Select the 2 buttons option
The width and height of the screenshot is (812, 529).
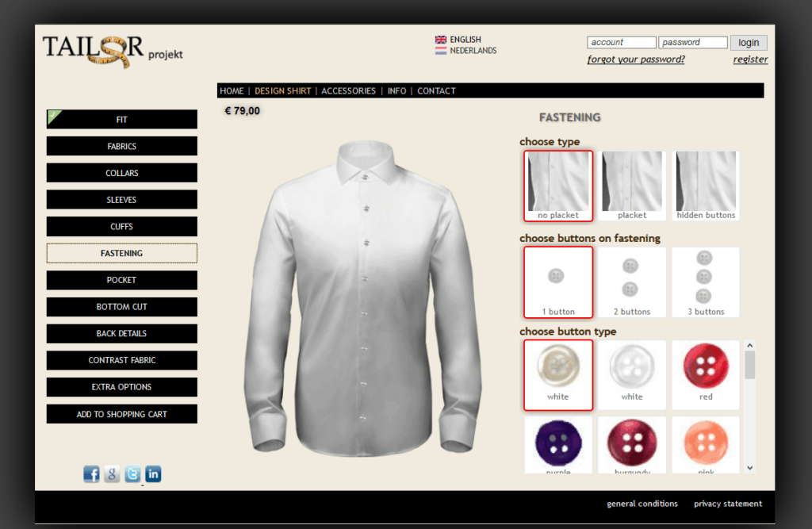click(632, 282)
